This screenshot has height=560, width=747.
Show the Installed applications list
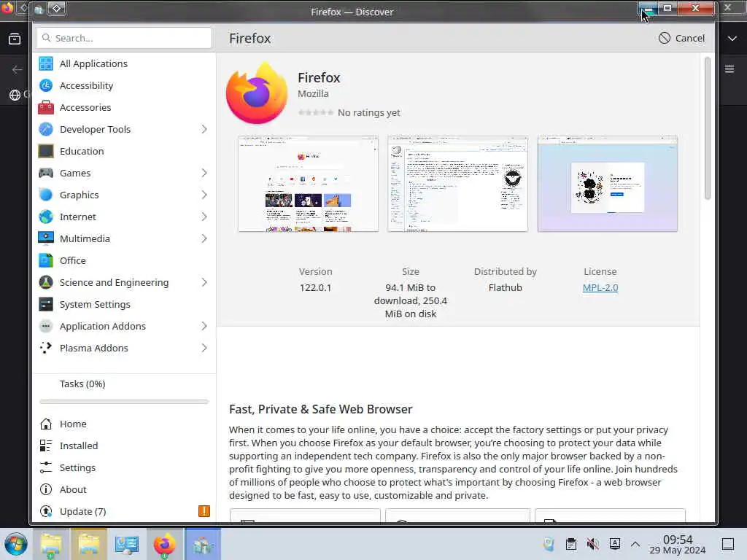[x=124, y=446]
